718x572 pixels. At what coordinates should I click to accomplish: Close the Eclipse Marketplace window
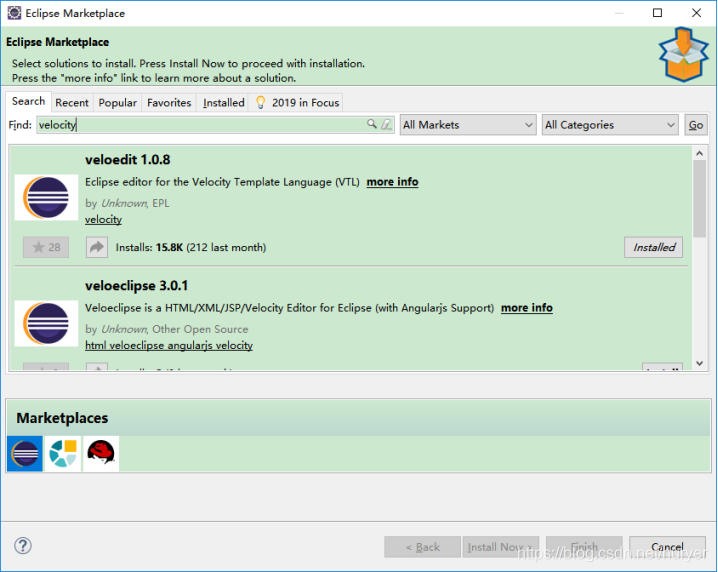[696, 13]
